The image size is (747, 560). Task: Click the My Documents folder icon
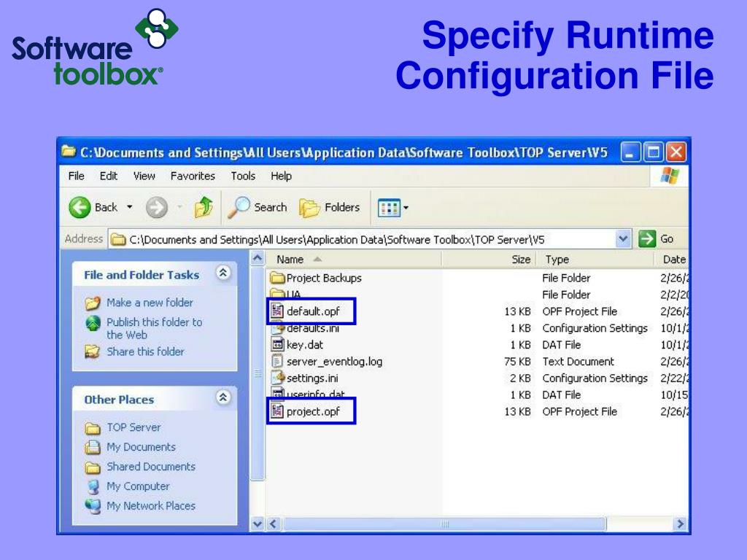click(x=93, y=447)
